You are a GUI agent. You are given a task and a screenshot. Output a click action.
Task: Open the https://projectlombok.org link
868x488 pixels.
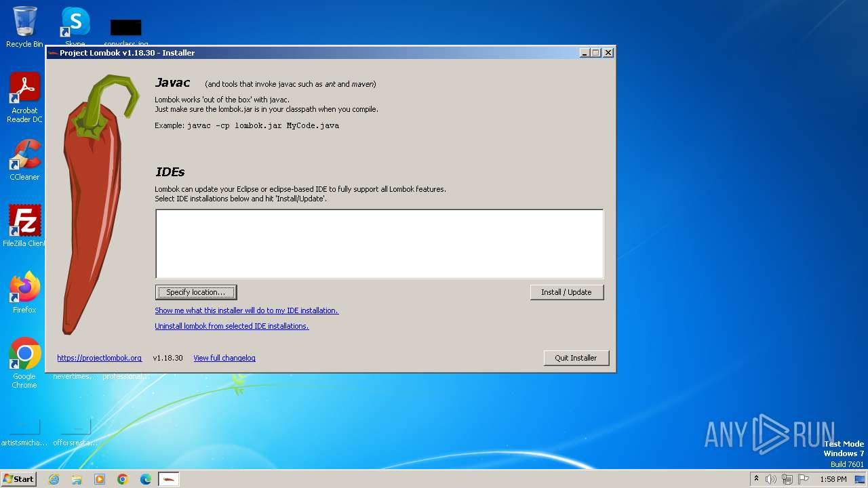(x=99, y=358)
